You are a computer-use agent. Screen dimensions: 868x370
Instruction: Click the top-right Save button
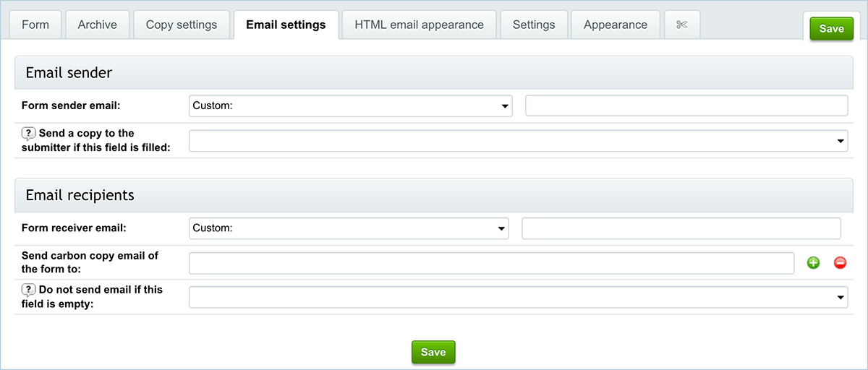click(x=831, y=29)
